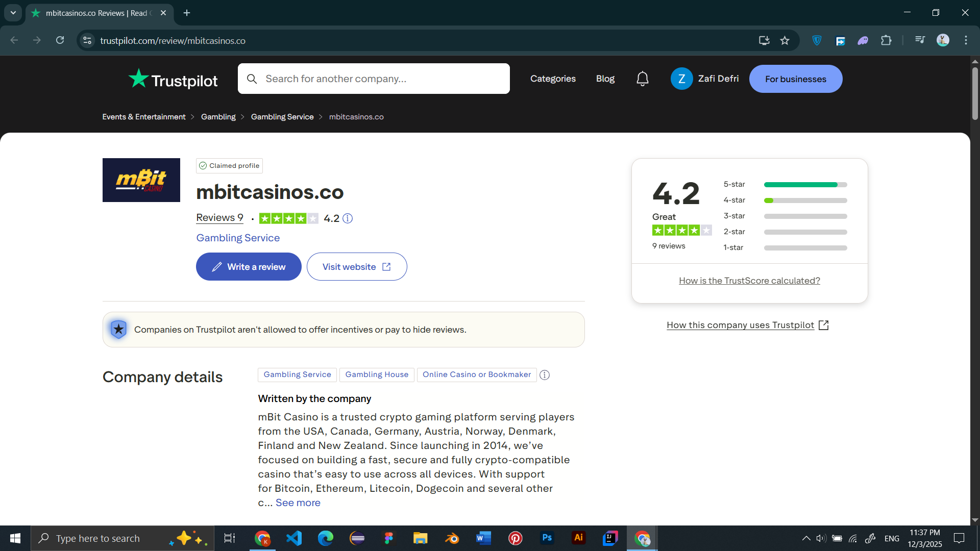This screenshot has width=980, height=551.
Task: Filter reviews by the 5-star bar
Action: 805,185
